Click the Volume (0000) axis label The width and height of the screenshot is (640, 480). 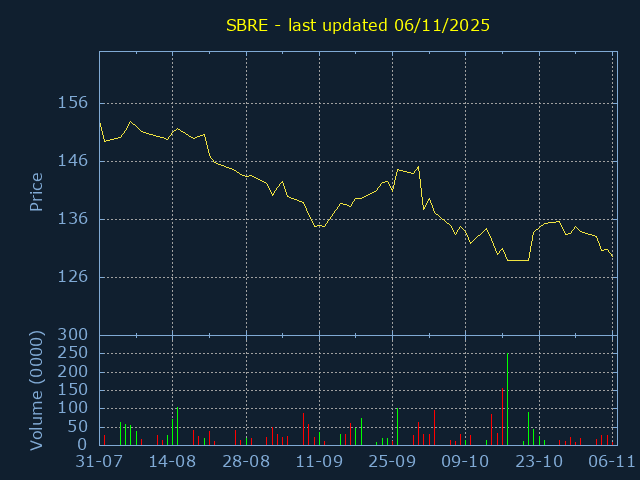click(x=37, y=389)
